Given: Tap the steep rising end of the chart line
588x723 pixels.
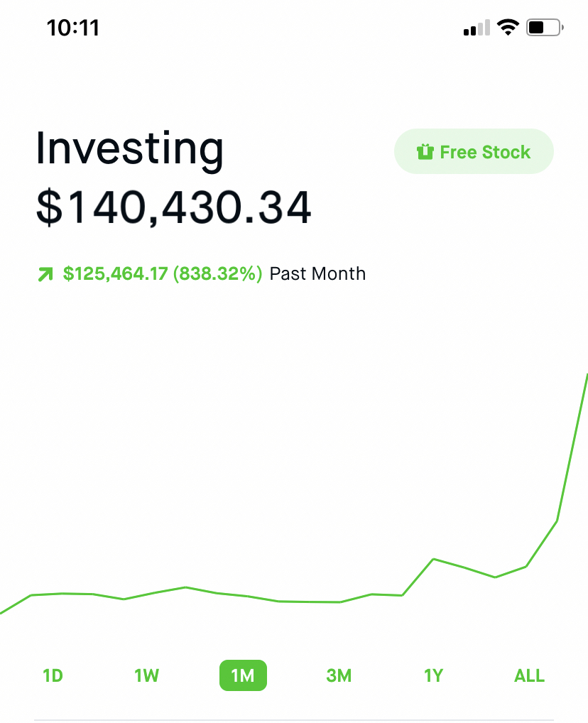Looking at the screenshot, I should (572, 447).
